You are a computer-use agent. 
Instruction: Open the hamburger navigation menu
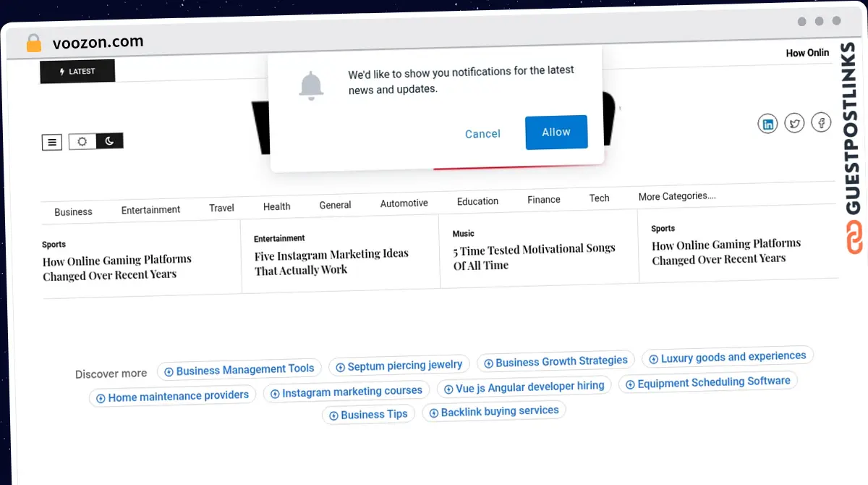click(51, 142)
